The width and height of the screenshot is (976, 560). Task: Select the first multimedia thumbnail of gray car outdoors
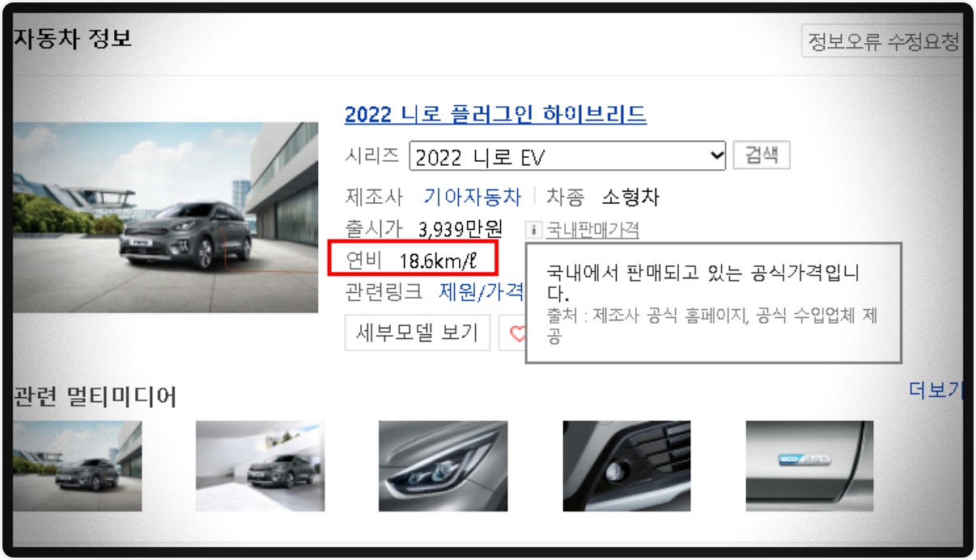(x=77, y=466)
